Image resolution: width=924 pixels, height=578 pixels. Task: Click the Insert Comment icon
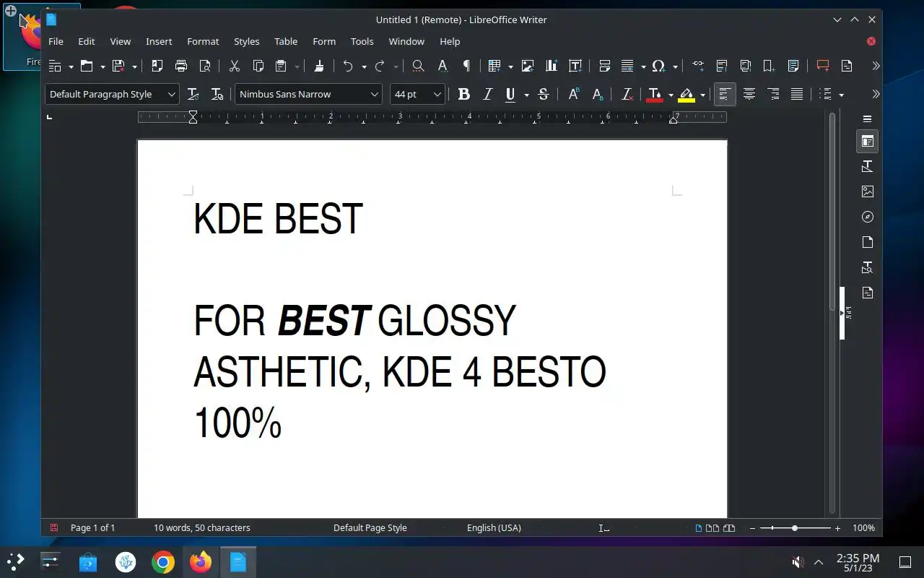point(823,66)
